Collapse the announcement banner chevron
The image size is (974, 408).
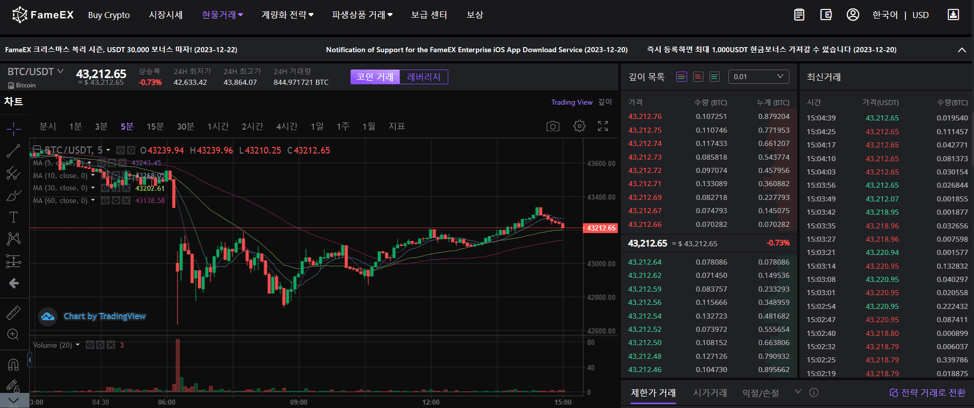pos(962,49)
